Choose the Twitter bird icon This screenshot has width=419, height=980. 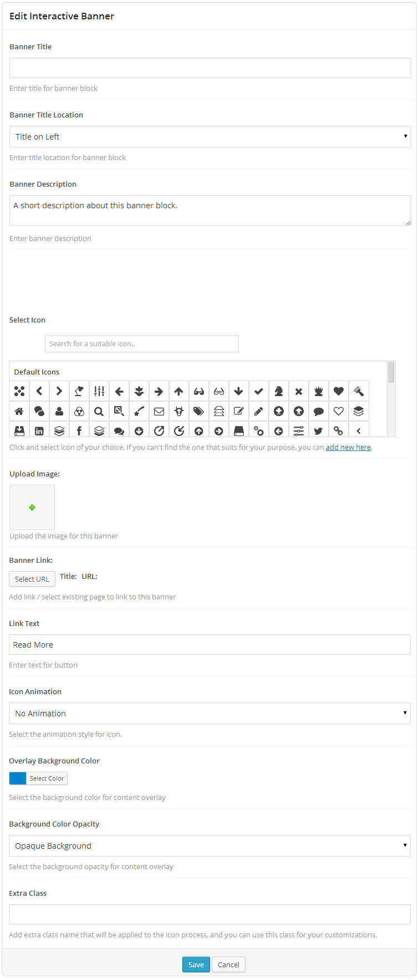319,430
